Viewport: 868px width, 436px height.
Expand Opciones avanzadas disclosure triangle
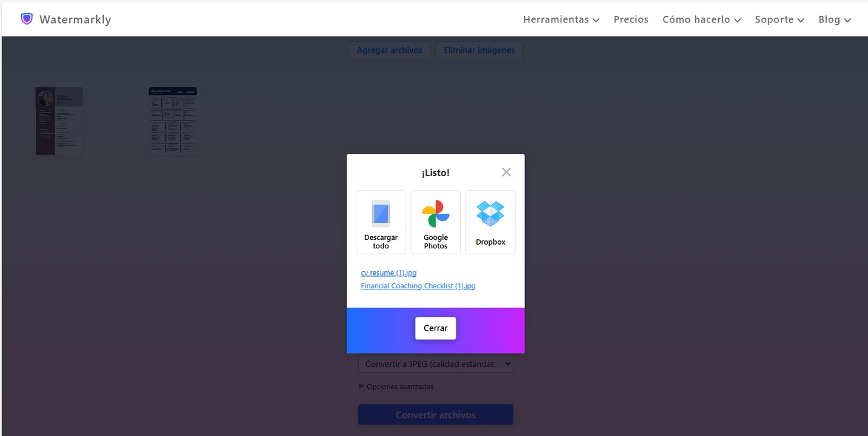tap(362, 386)
